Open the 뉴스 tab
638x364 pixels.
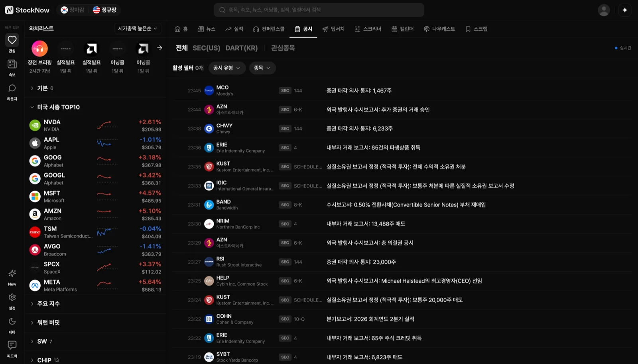pyautogui.click(x=207, y=29)
